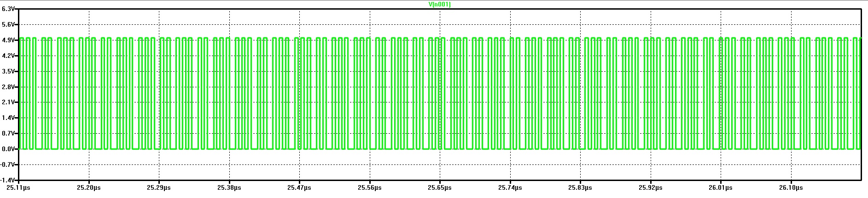This screenshot has height=198, width=868.
Task: Click the 6.3V vertical axis label
Action: point(9,9)
